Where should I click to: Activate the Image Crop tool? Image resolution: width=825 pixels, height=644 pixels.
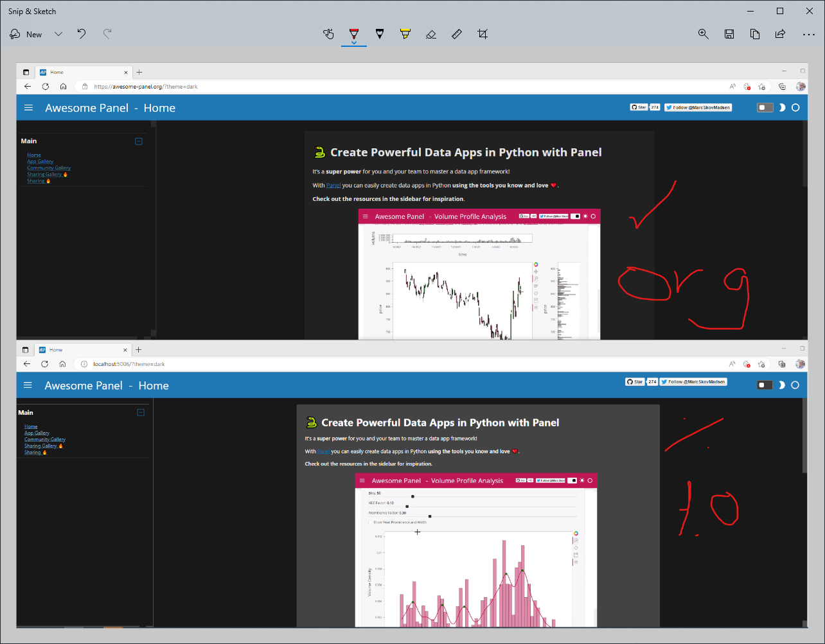pos(483,33)
